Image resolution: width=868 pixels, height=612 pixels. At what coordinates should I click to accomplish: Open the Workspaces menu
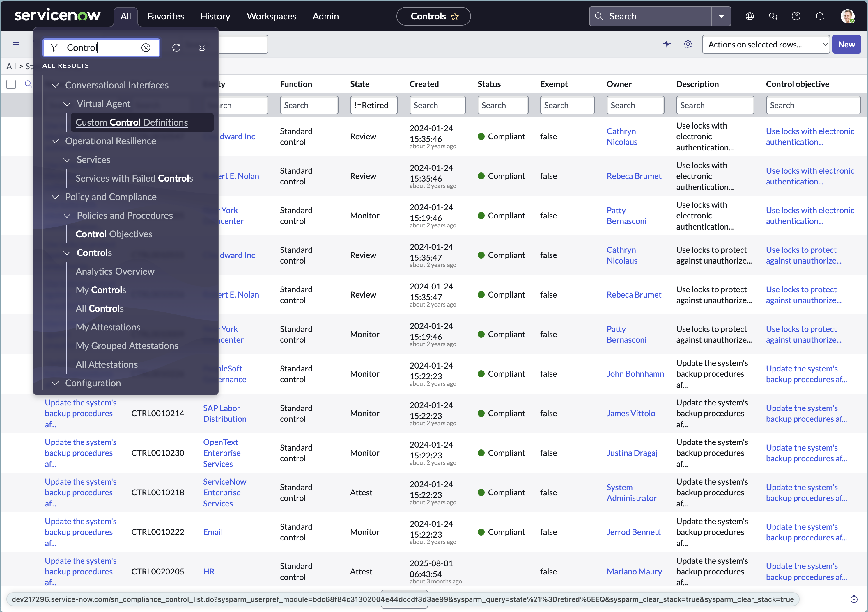click(x=271, y=16)
